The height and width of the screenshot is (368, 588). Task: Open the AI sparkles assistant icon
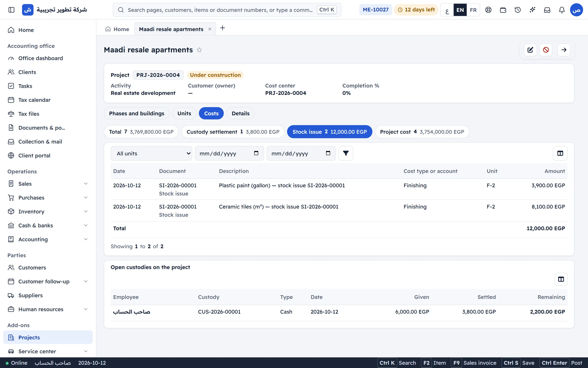click(x=532, y=10)
